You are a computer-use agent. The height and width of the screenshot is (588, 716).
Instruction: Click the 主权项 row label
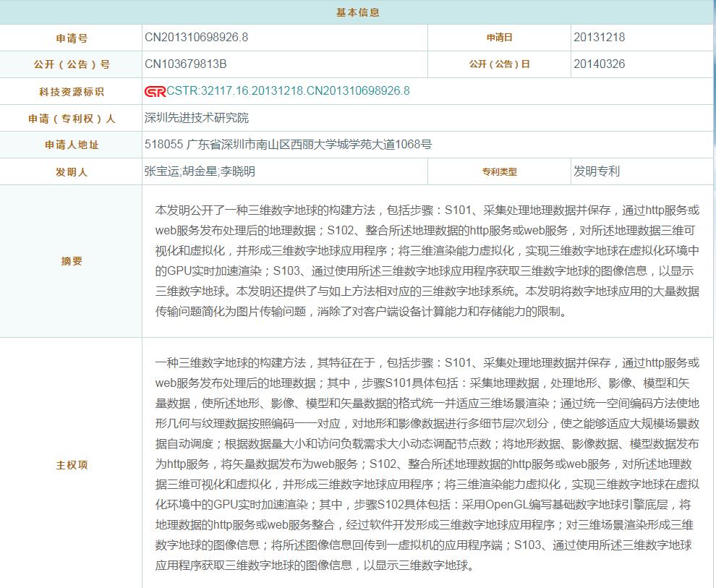72,465
